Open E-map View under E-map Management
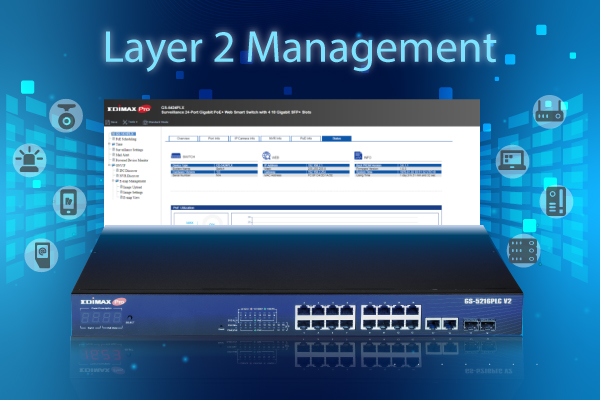 pos(130,198)
